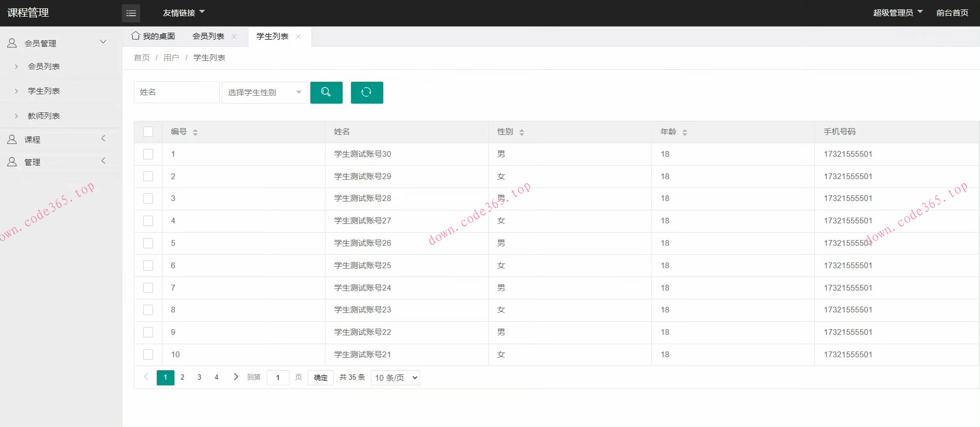980x427 pixels.
Task: Check the select-all header checkbox
Action: pyautogui.click(x=148, y=132)
